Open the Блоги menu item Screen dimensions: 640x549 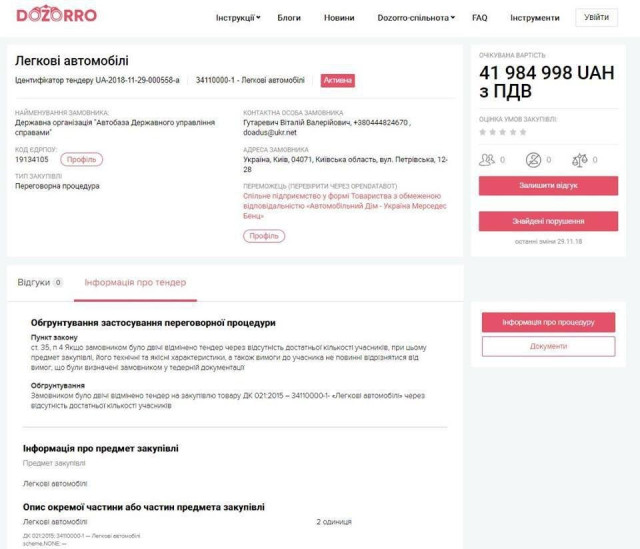289,18
